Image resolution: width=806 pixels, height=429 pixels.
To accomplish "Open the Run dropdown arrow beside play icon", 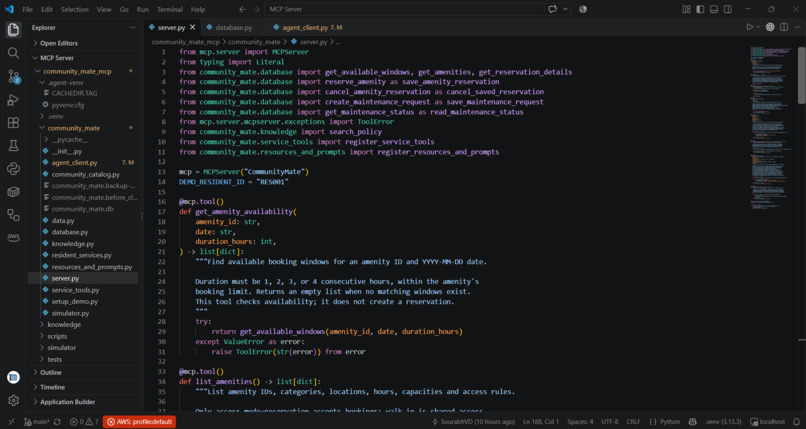I will tap(758, 27).
